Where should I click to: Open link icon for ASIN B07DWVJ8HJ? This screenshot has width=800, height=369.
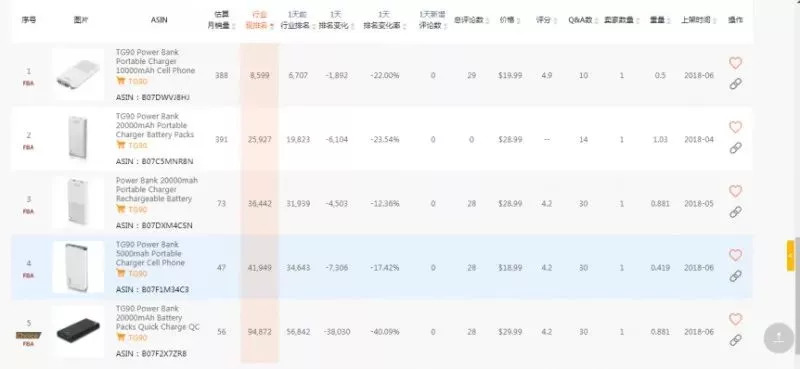[x=735, y=84]
